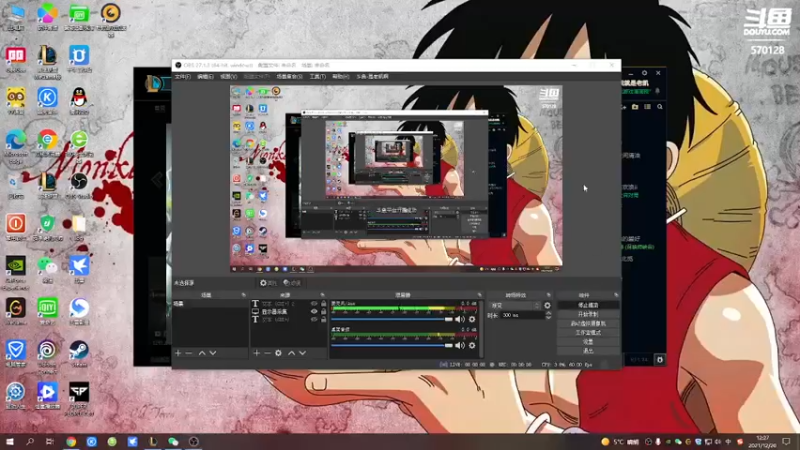Open the Help menu in OBS

(340, 77)
